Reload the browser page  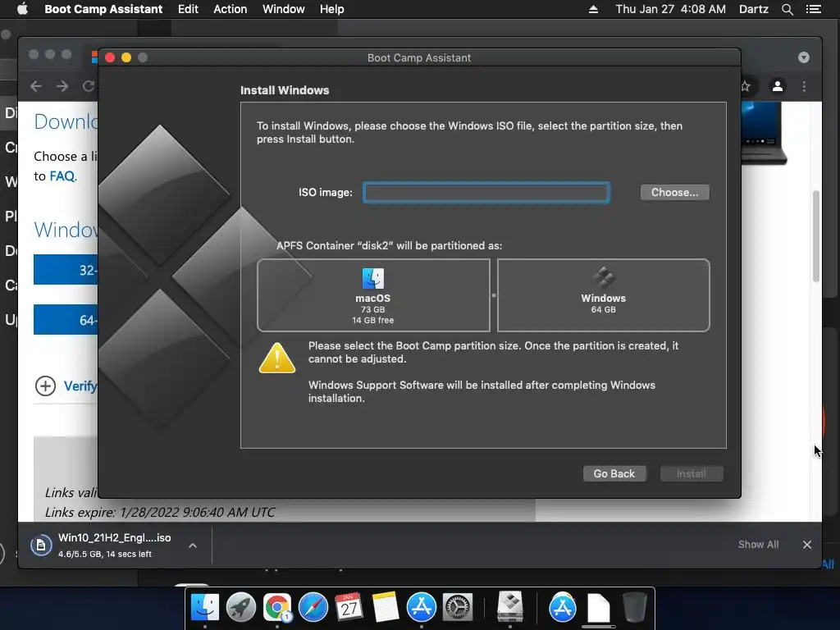click(89, 86)
